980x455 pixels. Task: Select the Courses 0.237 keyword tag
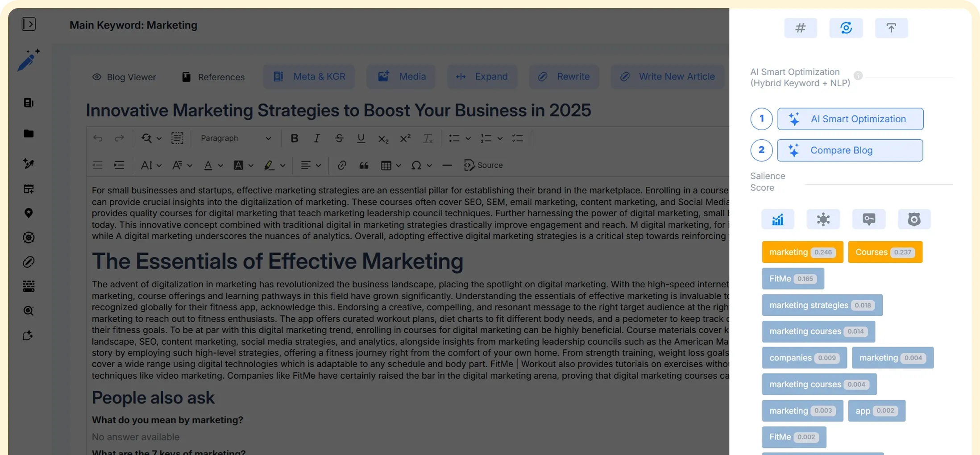(884, 252)
